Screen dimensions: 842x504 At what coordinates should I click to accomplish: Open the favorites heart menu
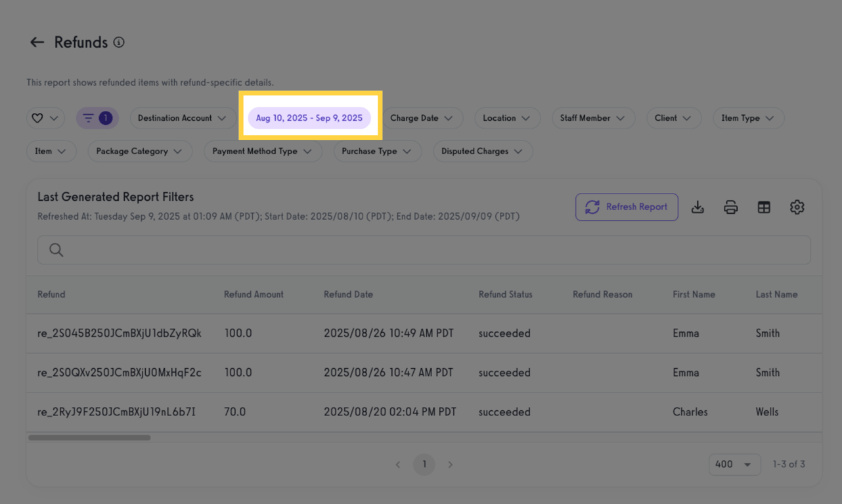pyautogui.click(x=45, y=118)
